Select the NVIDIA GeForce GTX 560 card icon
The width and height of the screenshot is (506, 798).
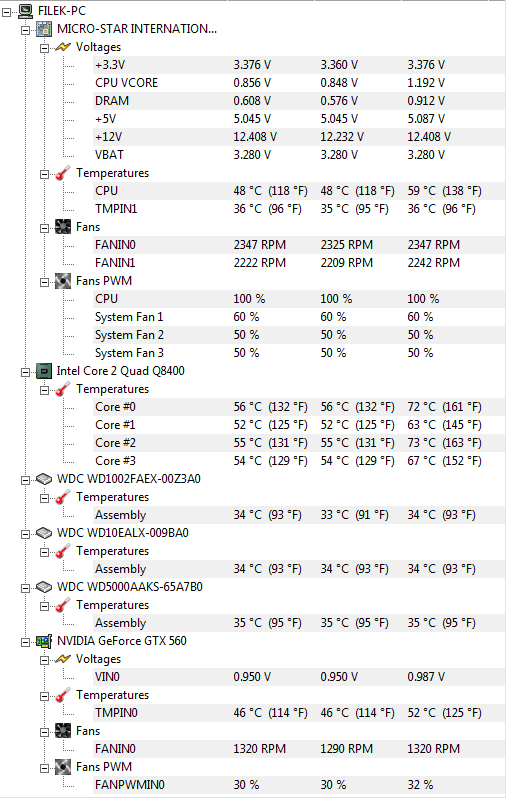pyautogui.click(x=44, y=641)
